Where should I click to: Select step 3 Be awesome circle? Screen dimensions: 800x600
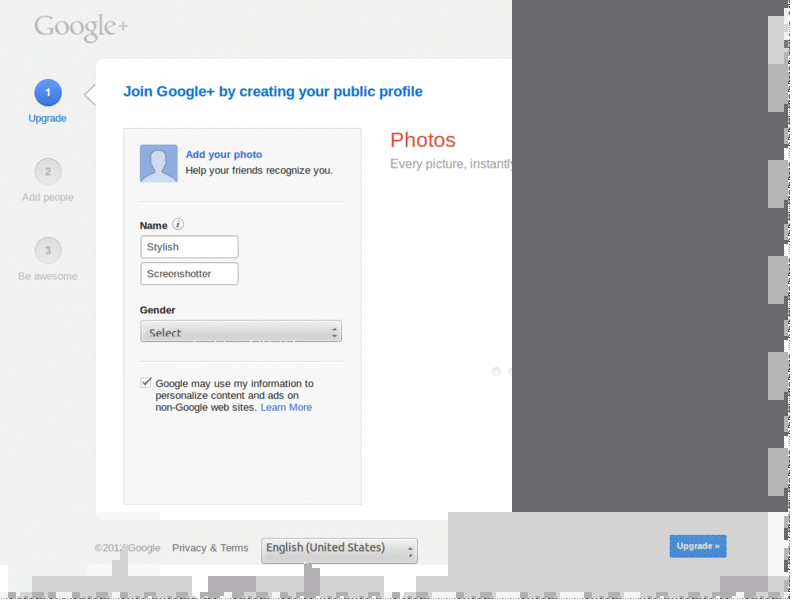click(x=48, y=251)
